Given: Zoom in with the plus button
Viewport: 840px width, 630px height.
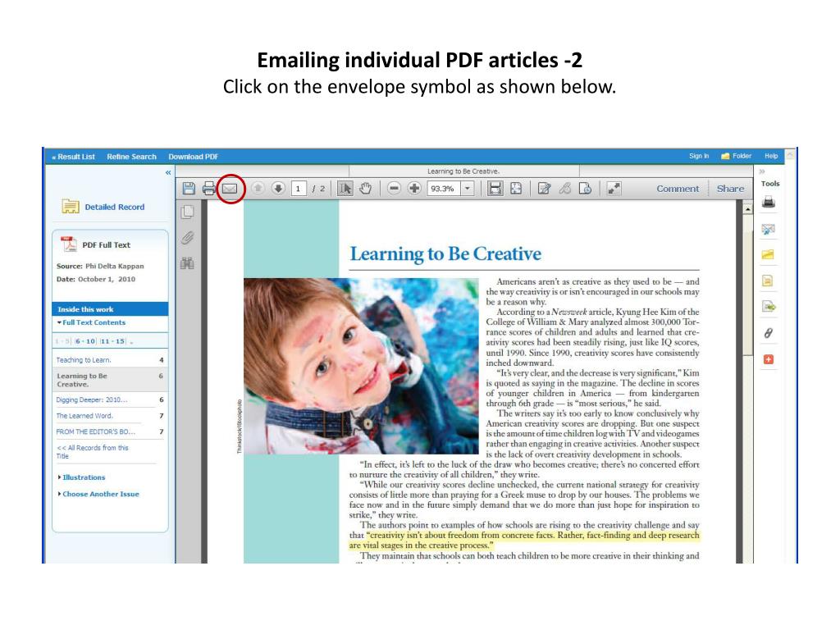Looking at the screenshot, I should [414, 189].
